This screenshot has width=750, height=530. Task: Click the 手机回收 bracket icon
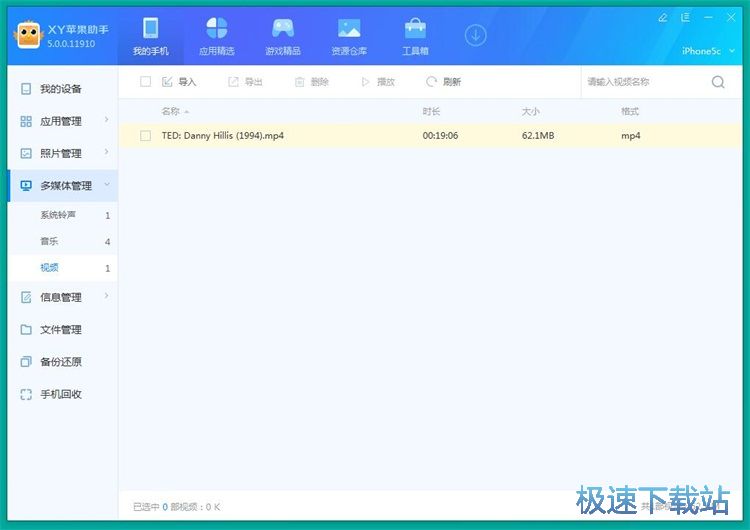coord(26,394)
